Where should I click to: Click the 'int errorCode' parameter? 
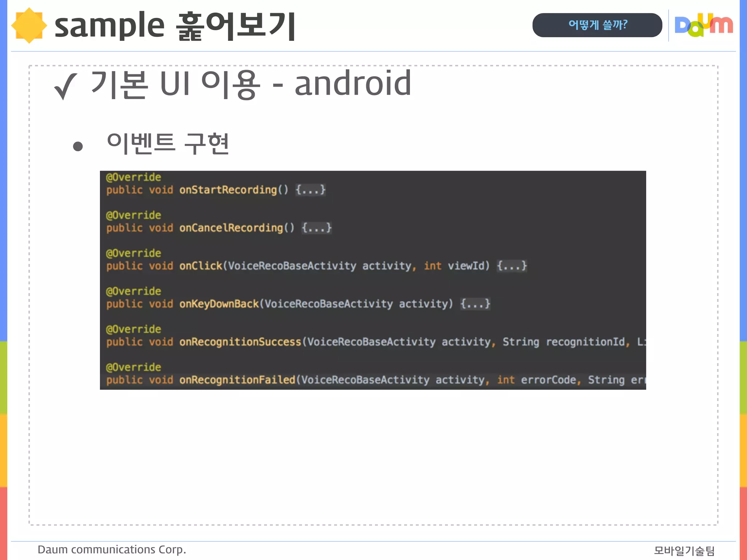click(537, 380)
